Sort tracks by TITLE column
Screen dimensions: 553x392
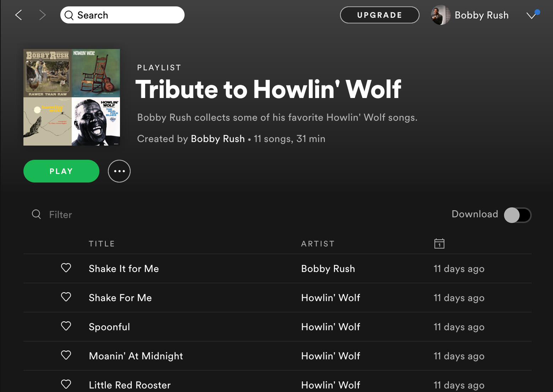pyautogui.click(x=102, y=244)
